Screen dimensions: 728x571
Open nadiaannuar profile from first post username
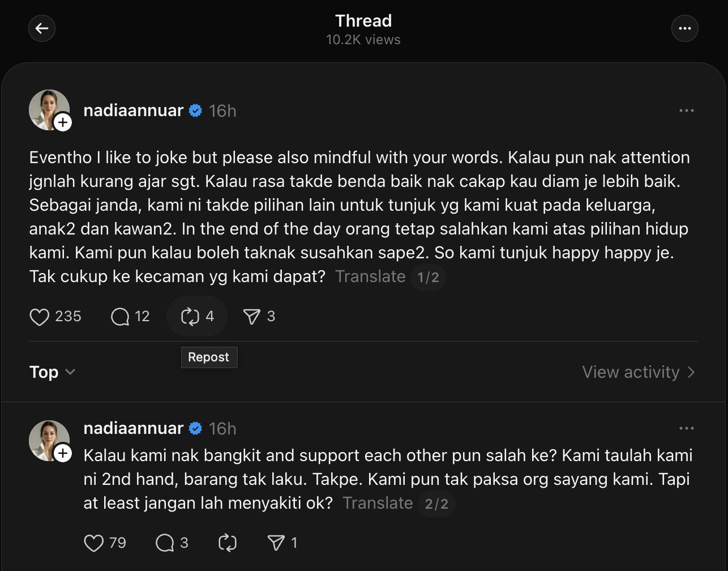133,110
